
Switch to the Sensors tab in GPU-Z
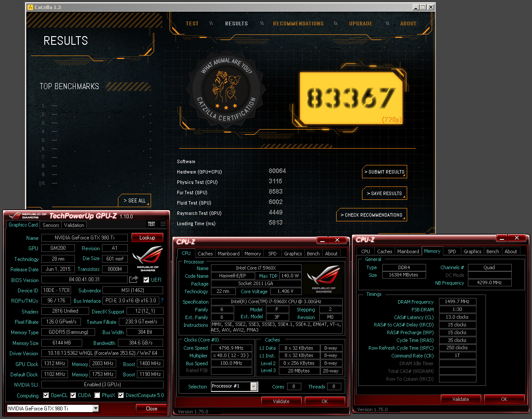(51, 225)
